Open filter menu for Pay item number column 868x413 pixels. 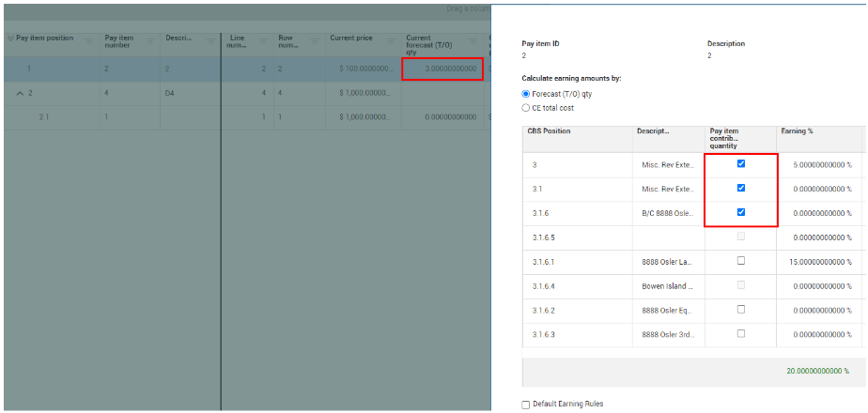click(x=149, y=40)
